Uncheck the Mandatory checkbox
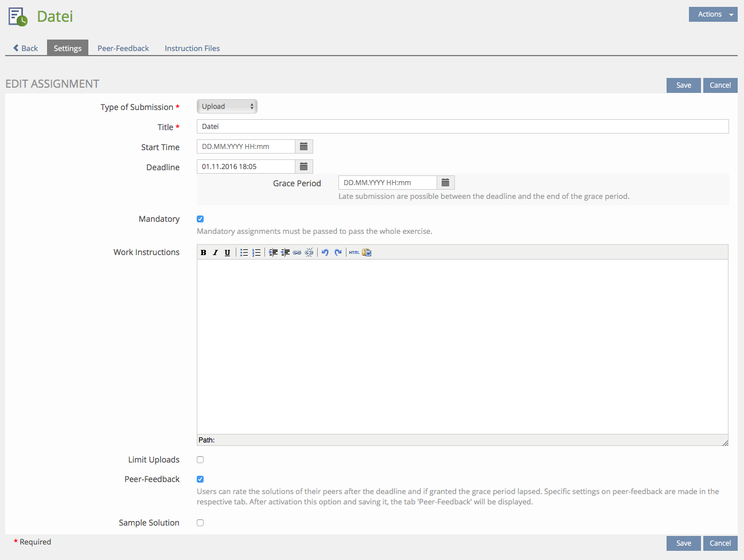744x560 pixels. [x=200, y=219]
